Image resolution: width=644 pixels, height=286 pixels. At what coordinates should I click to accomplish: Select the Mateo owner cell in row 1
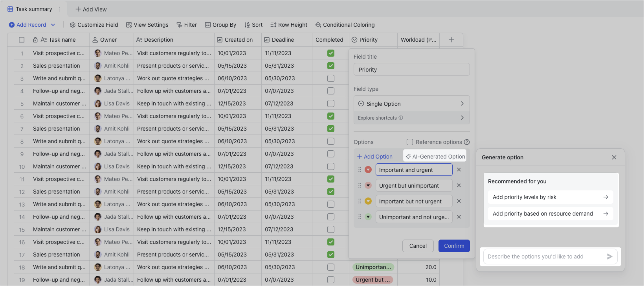(112, 53)
